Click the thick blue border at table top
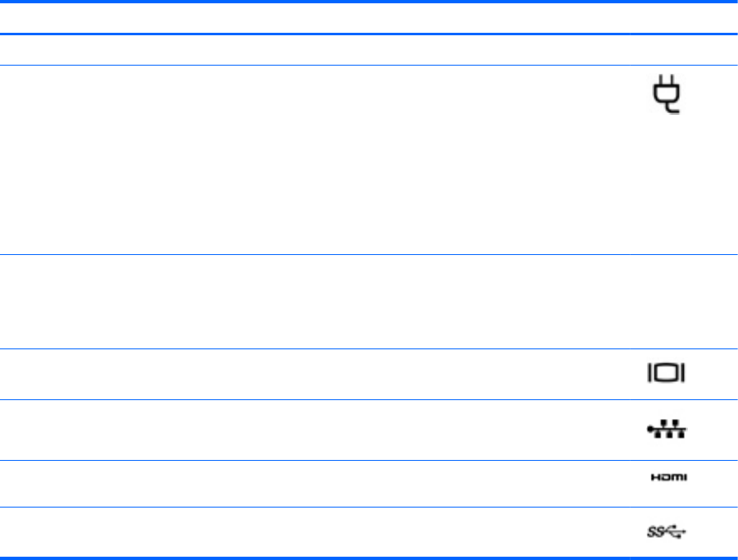Viewport: 738px width, 560px height. [369, 2]
